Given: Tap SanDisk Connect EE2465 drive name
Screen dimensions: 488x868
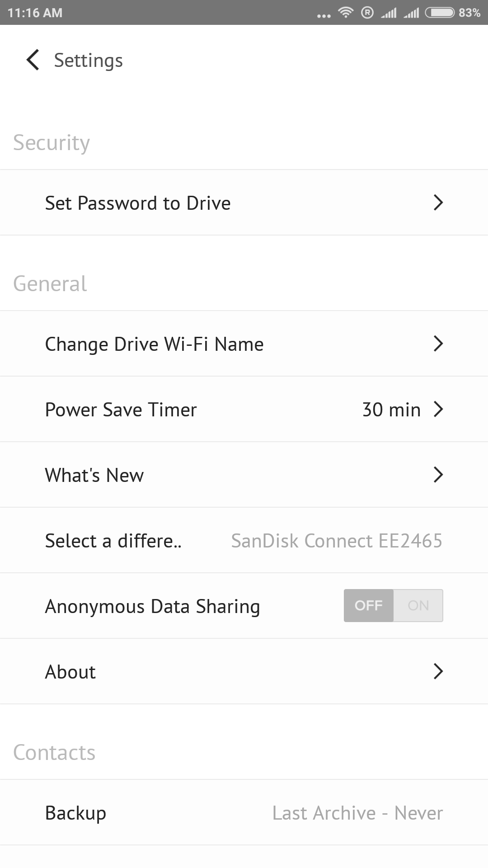Looking at the screenshot, I should point(337,541).
